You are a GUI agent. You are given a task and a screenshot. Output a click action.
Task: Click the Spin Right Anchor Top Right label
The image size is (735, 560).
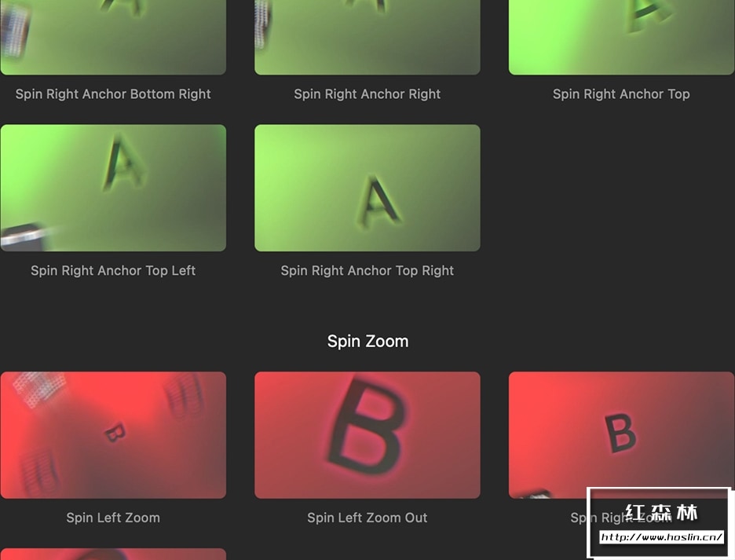pyautogui.click(x=367, y=271)
